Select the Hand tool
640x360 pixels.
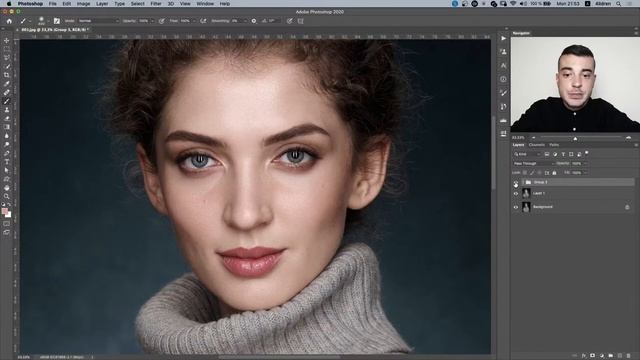pos(7,188)
